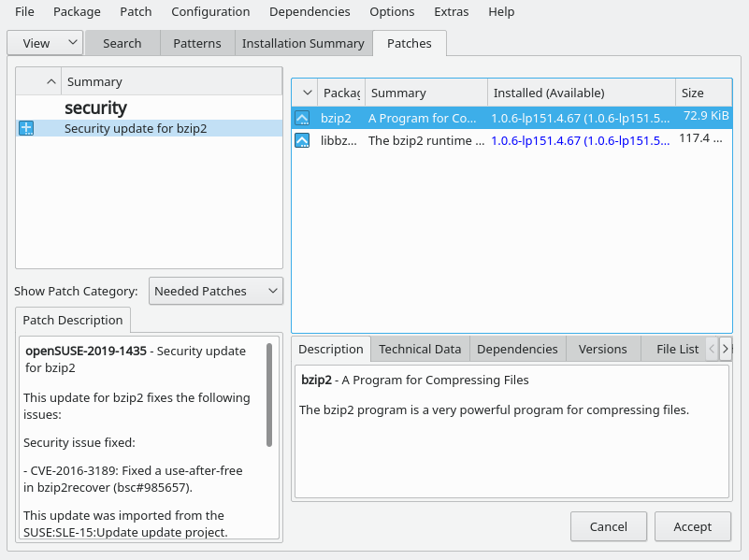This screenshot has width=749, height=560.
Task: Click the bzip2 package update status icon
Action: pyautogui.click(x=302, y=118)
